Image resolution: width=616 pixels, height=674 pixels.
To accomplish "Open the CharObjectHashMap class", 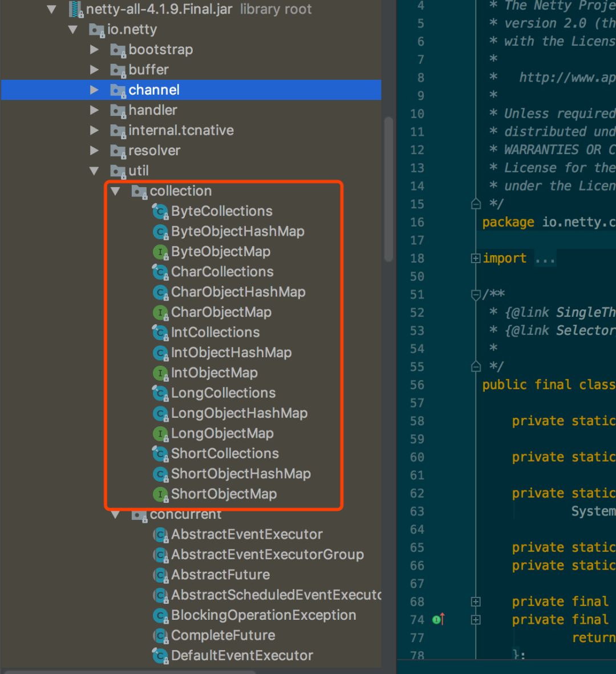I will point(238,292).
